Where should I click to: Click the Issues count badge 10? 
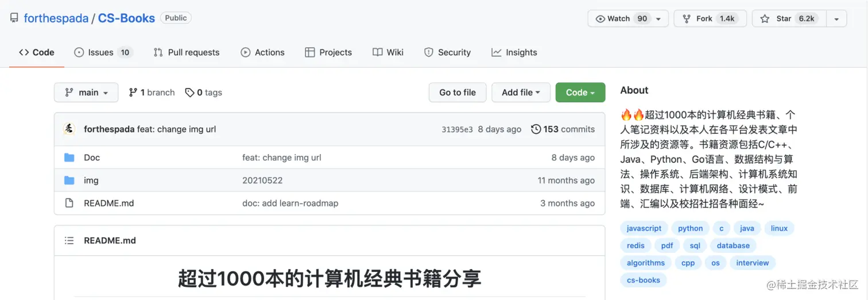125,52
